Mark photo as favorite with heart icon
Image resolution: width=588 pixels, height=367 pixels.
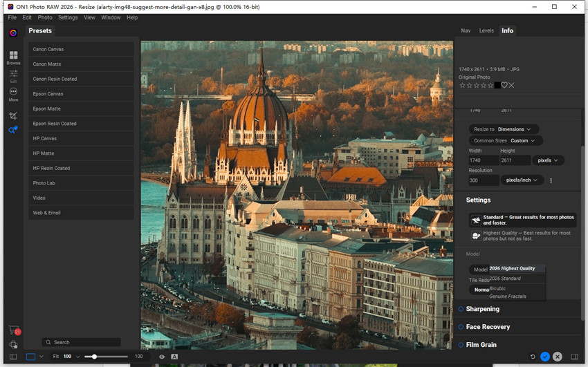point(504,86)
